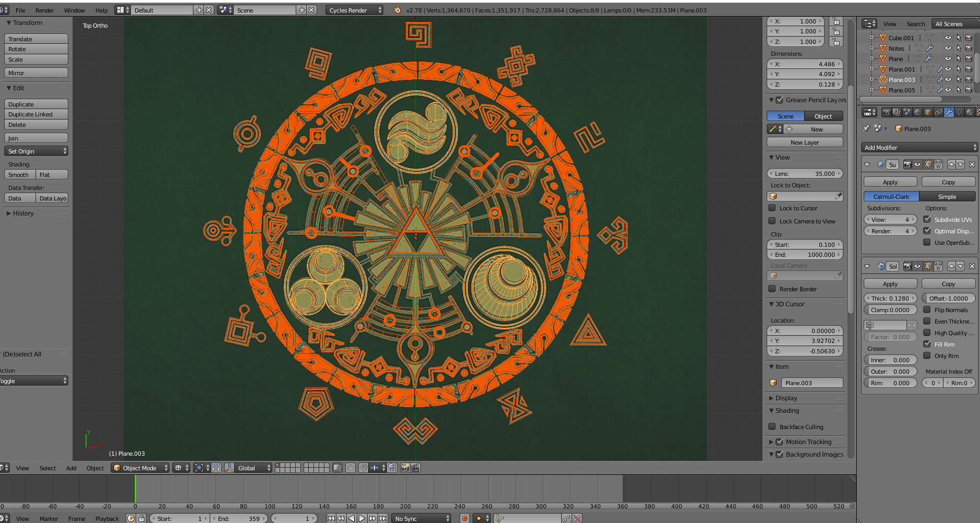Open the Object properties cube tab
The height and width of the screenshot is (523, 980).
pos(927,112)
